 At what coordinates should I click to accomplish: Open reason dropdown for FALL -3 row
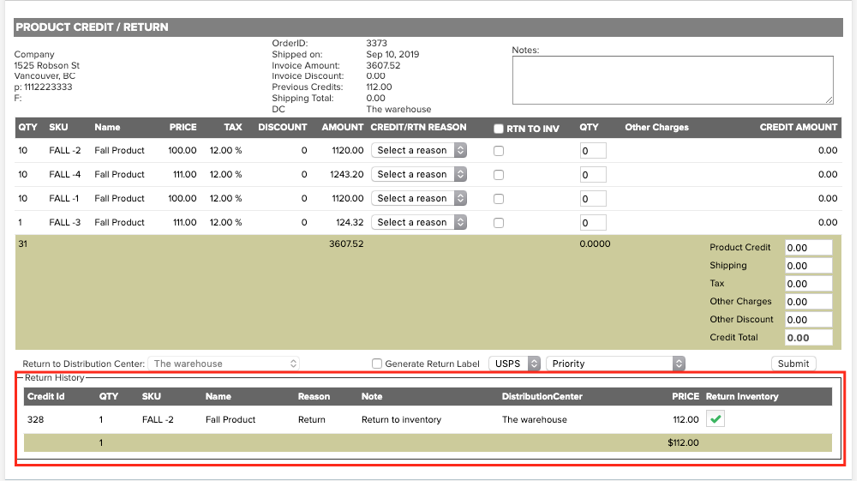pyautogui.click(x=419, y=222)
